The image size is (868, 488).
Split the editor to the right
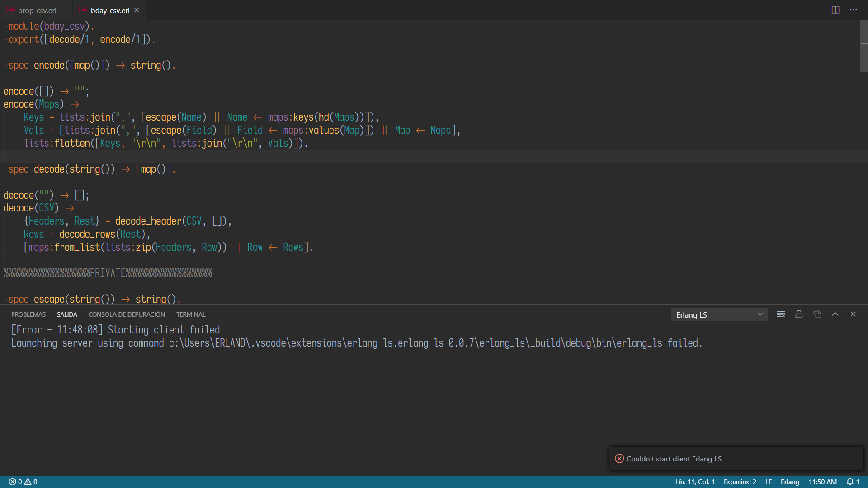835,10
